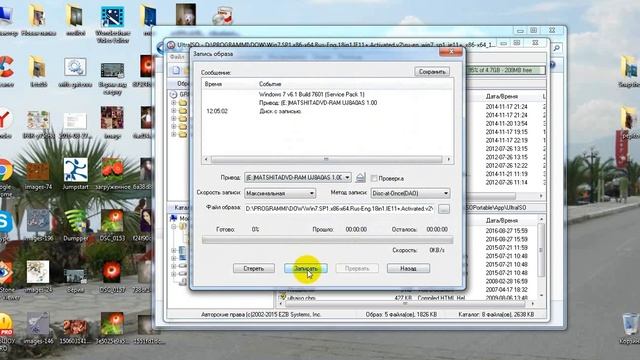Select the row dated 2014-11-20 13:54 in UltraISO
640x360 pixels.
click(507, 124)
